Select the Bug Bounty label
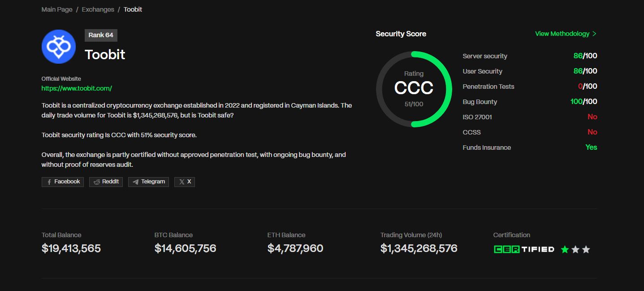 (480, 102)
